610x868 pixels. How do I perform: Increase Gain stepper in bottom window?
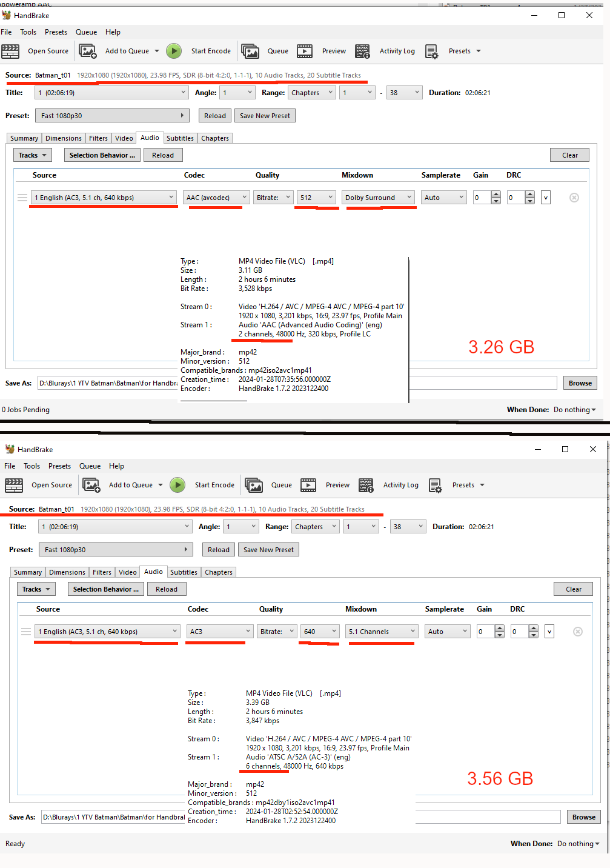(x=500, y=629)
